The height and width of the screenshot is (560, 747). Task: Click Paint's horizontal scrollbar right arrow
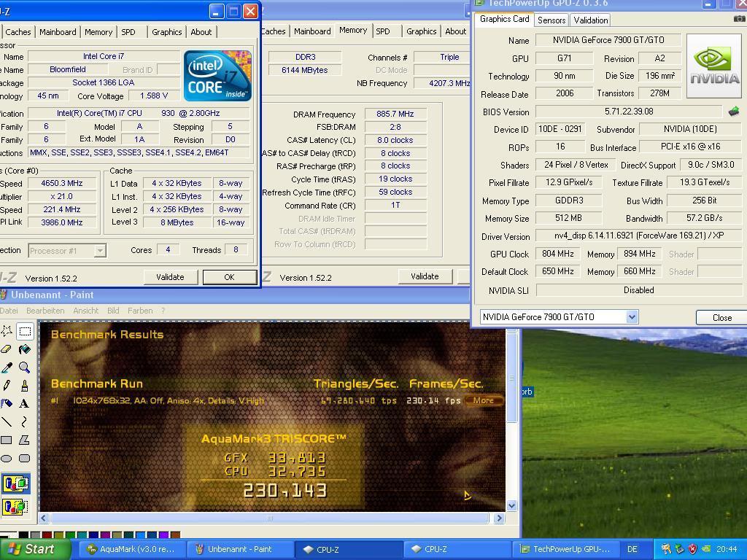tap(499, 518)
